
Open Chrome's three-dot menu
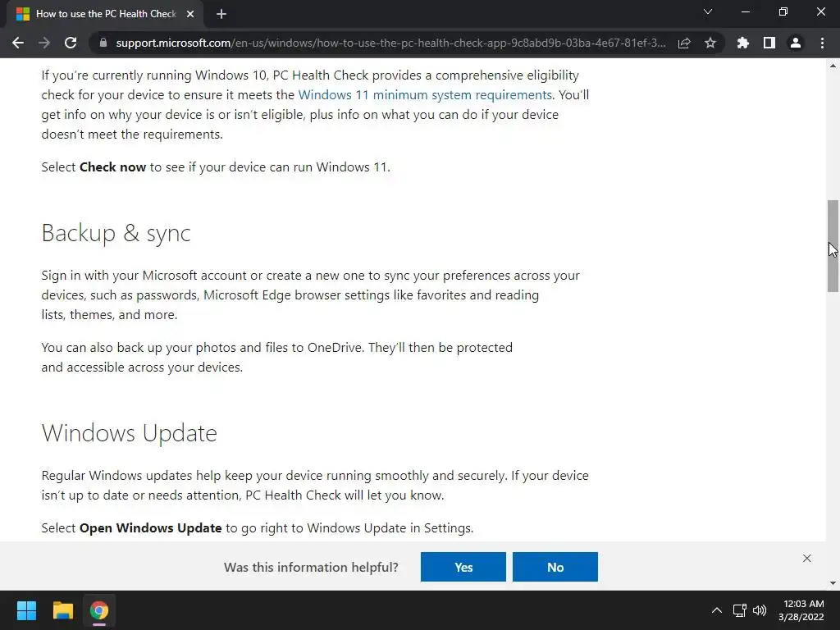point(822,43)
